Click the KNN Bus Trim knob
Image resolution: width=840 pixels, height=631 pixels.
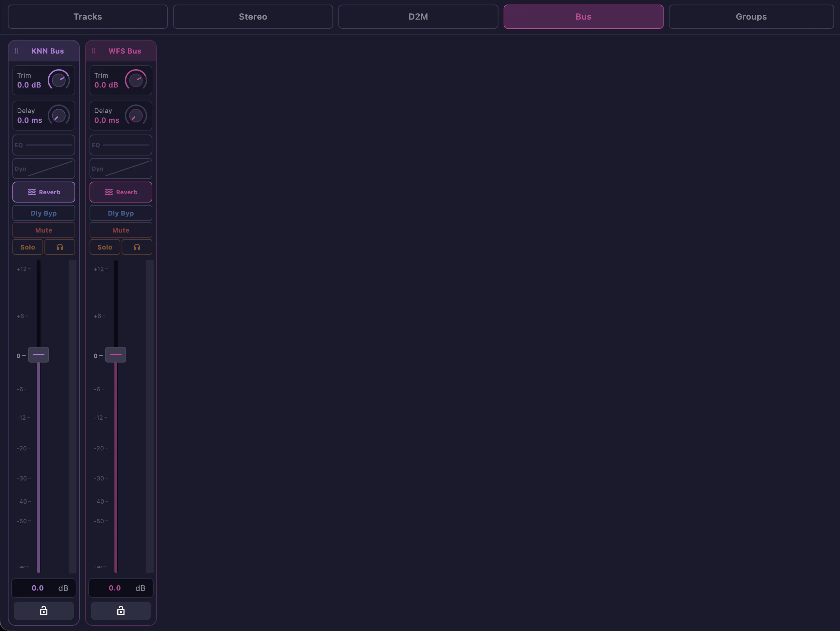coord(59,80)
